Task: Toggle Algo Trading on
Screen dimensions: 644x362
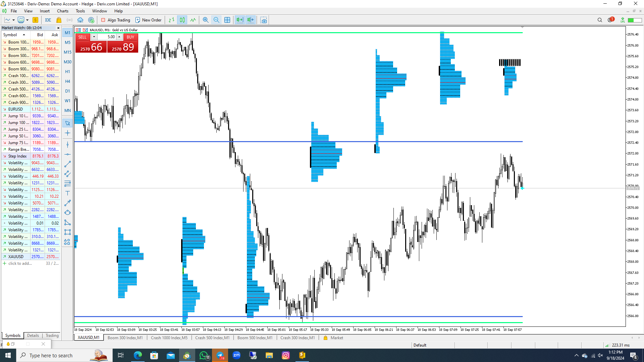Action: coord(115,20)
